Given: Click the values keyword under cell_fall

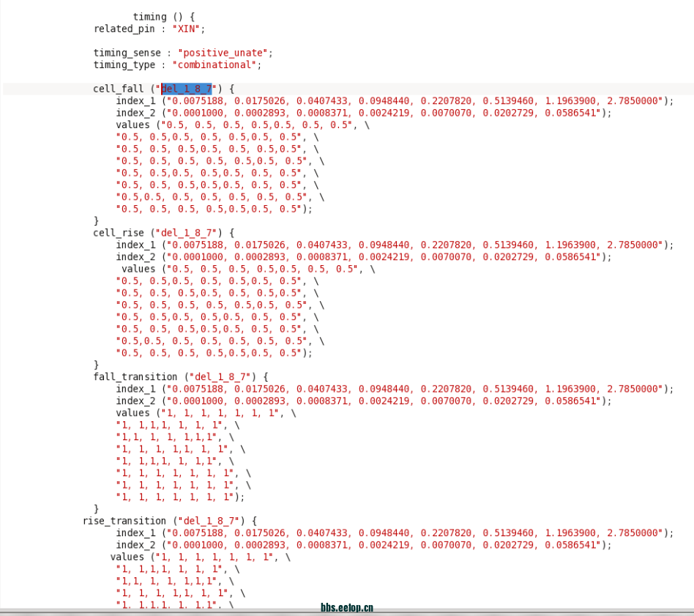Looking at the screenshot, I should tap(133, 125).
